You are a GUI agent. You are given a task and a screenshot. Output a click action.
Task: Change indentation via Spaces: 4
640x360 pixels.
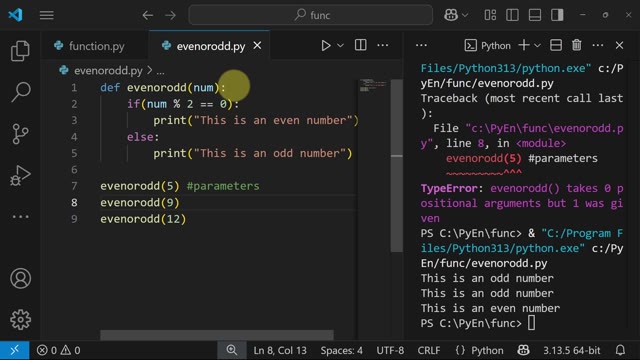point(341,350)
